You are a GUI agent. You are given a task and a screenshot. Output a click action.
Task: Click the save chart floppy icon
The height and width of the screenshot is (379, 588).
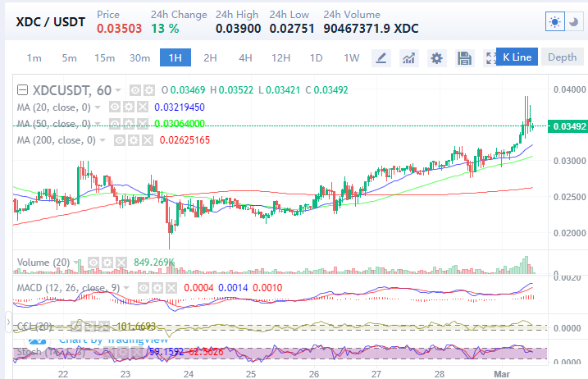[464, 57]
